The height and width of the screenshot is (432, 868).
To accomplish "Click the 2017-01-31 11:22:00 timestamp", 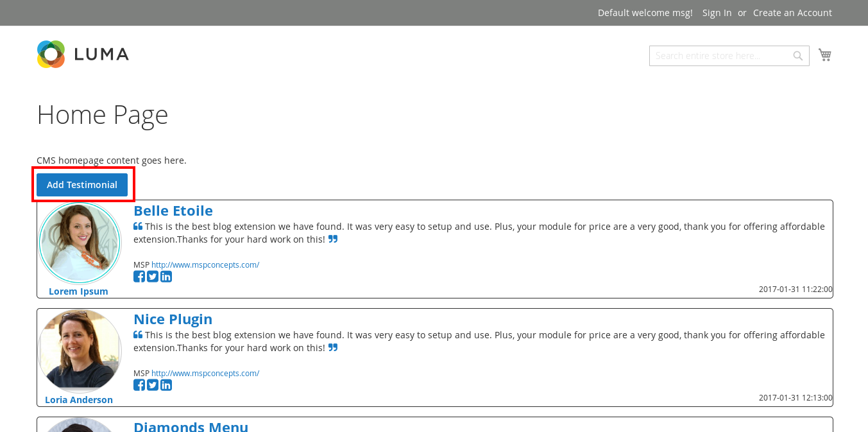I will [796, 289].
